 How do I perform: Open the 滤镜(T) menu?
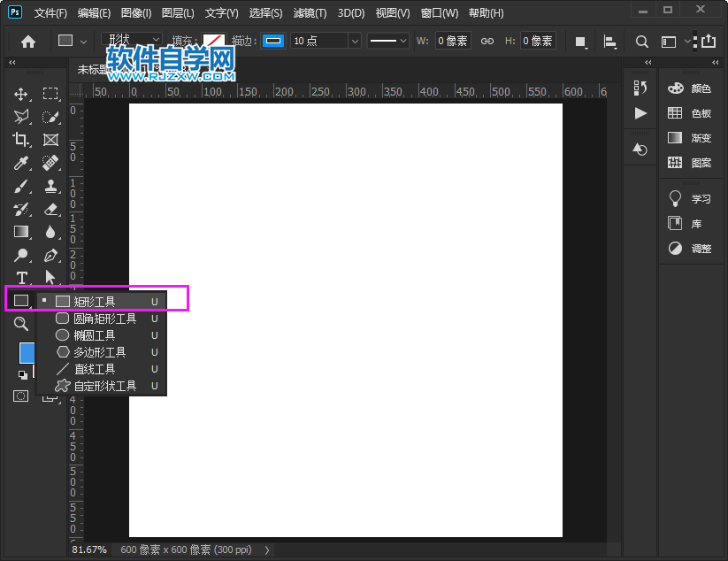[309, 13]
